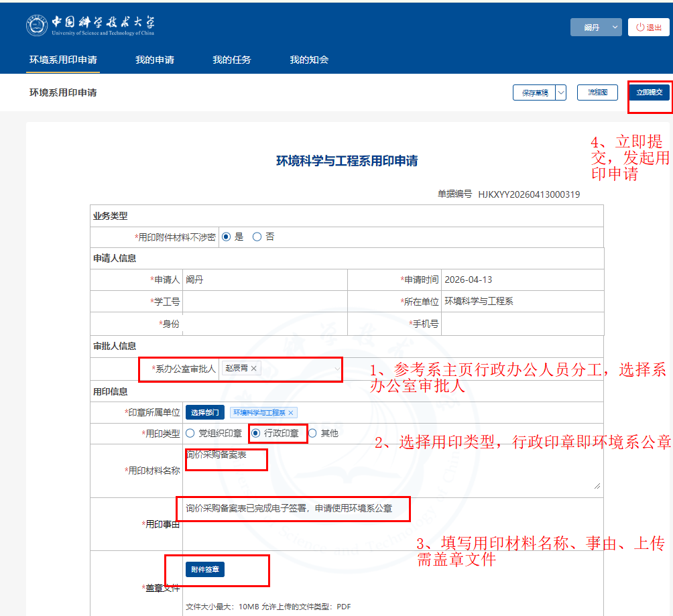
Task: Choose 行政印章 seal type
Action: tap(255, 433)
